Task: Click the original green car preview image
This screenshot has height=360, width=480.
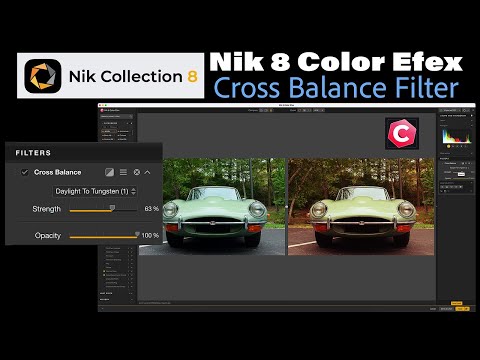Action: [212, 207]
